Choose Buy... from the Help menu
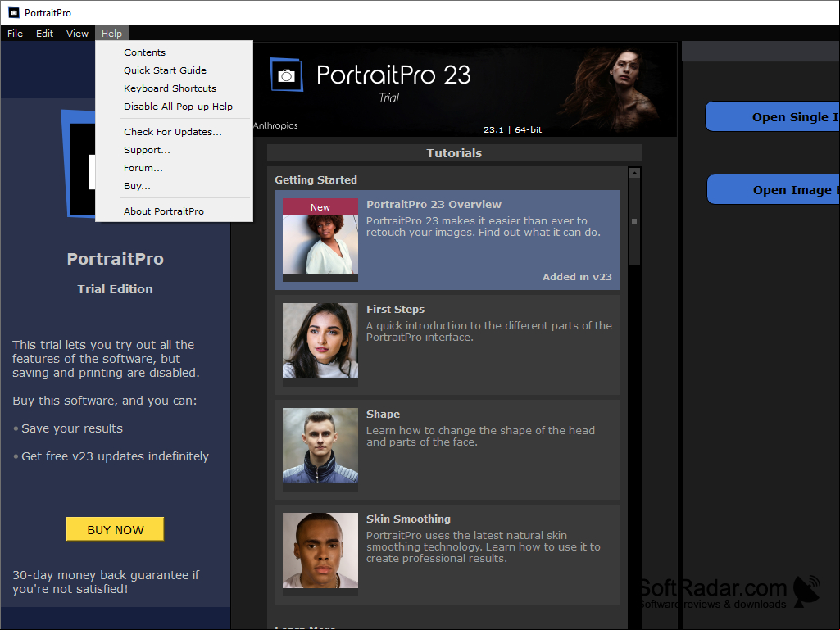 pyautogui.click(x=174, y=186)
